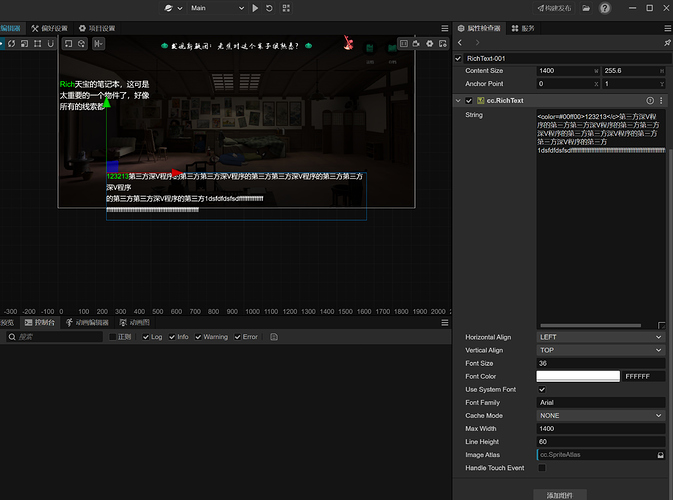Pin the inspector panel with the pin icon
Screen dimensions: 673x500
click(x=667, y=43)
